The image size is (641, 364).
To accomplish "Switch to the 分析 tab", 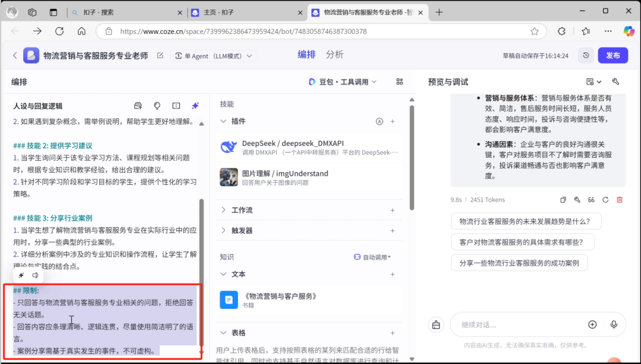I will (336, 54).
